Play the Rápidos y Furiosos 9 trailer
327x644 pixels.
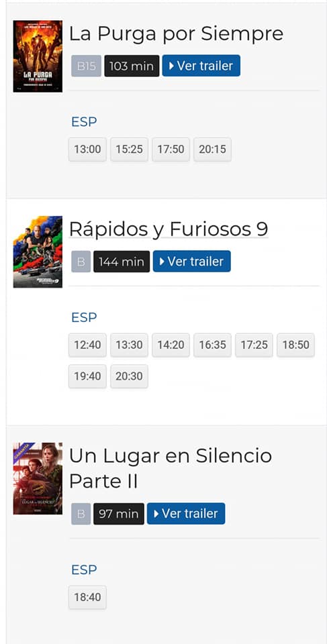(x=191, y=261)
